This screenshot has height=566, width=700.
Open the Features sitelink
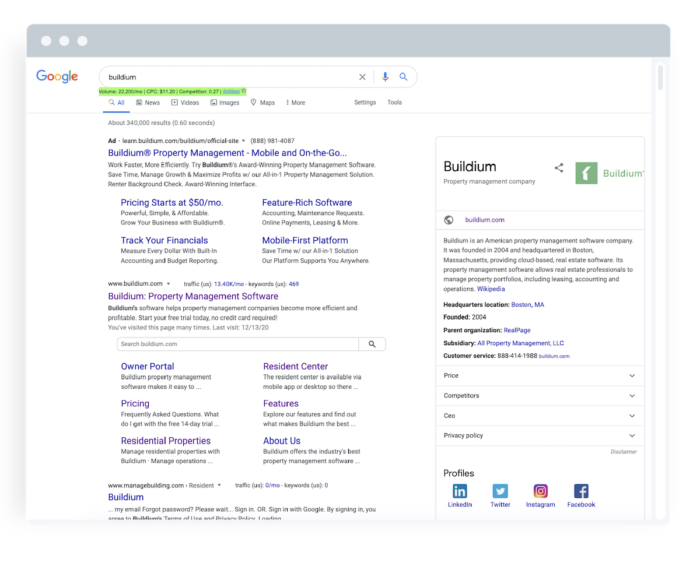[281, 404]
